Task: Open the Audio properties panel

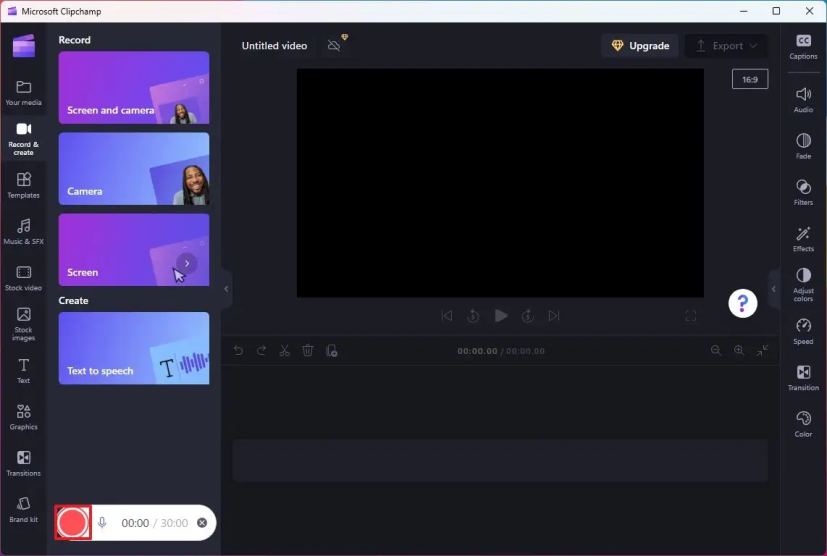Action: [x=803, y=100]
